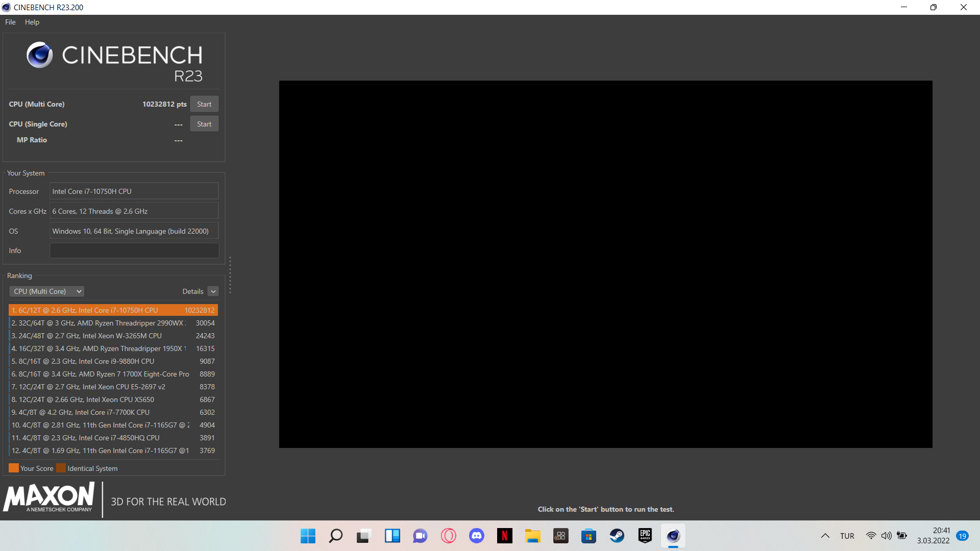Image resolution: width=980 pixels, height=551 pixels.
Task: Open Steam from the taskbar
Action: point(617,536)
